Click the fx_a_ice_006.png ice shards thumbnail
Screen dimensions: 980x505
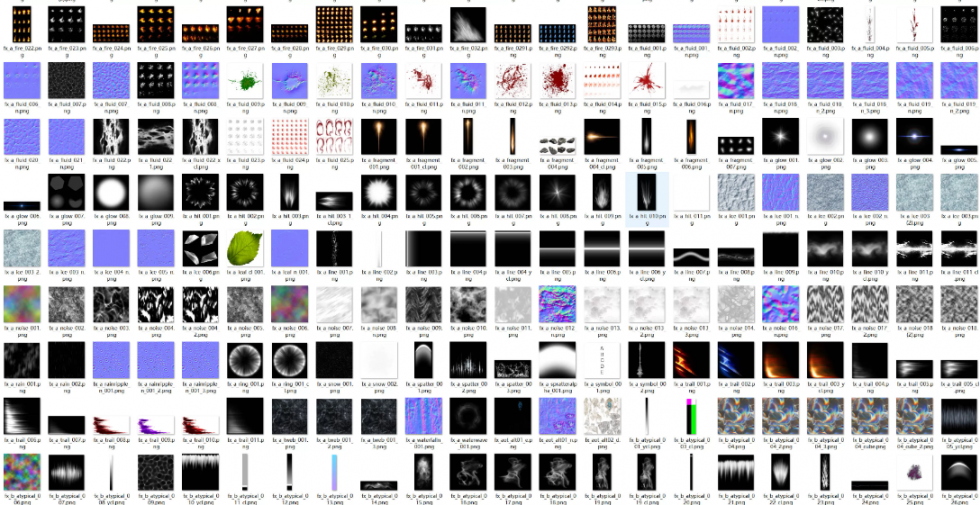click(x=200, y=248)
